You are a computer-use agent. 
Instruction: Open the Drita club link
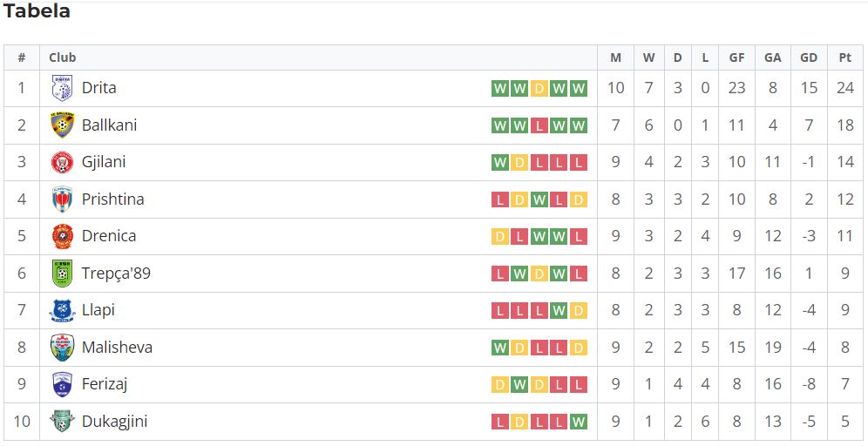point(99,88)
